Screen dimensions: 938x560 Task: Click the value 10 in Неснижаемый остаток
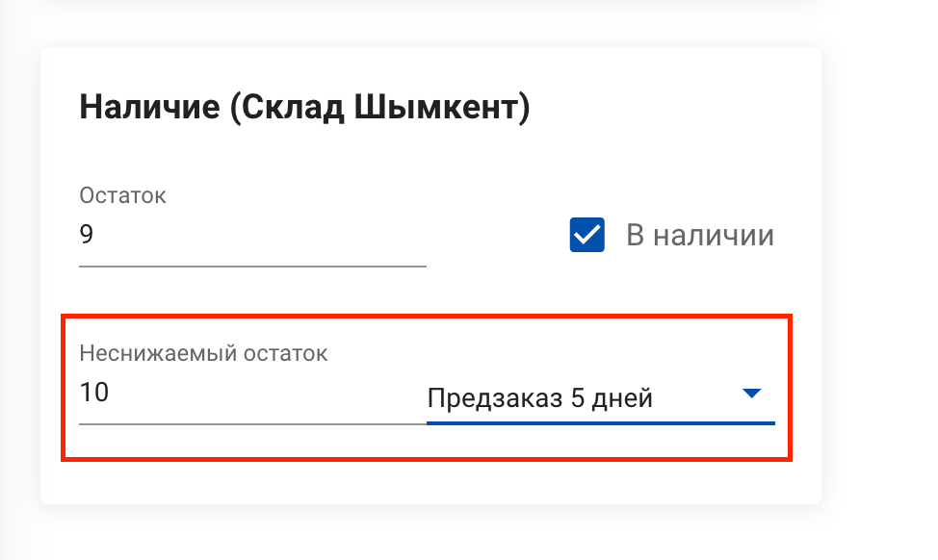click(94, 394)
